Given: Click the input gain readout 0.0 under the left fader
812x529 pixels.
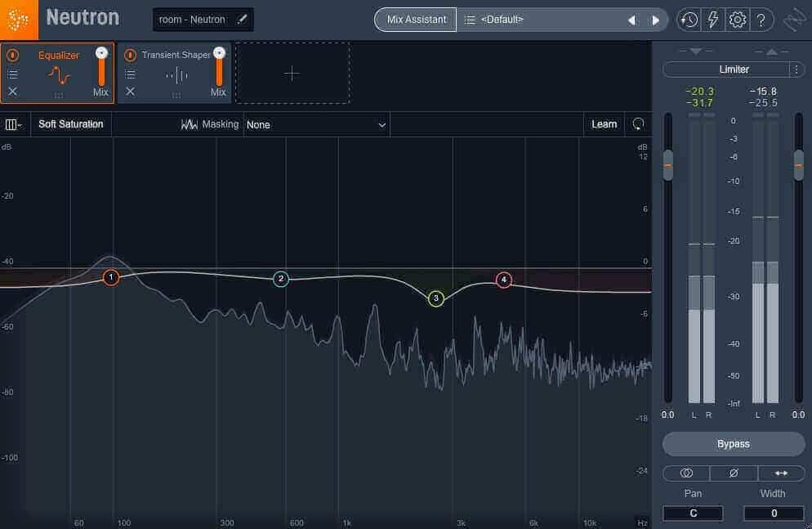Looking at the screenshot, I should [668, 415].
